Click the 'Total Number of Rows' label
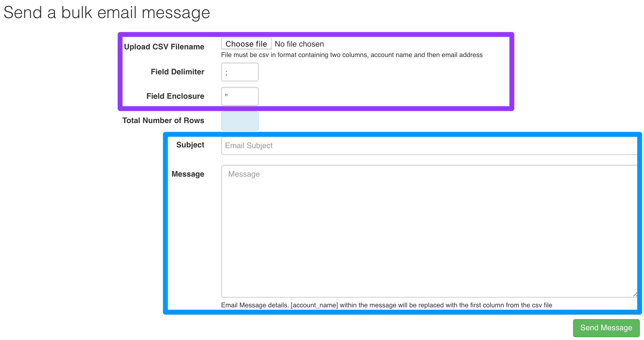644x340 pixels. 163,121
